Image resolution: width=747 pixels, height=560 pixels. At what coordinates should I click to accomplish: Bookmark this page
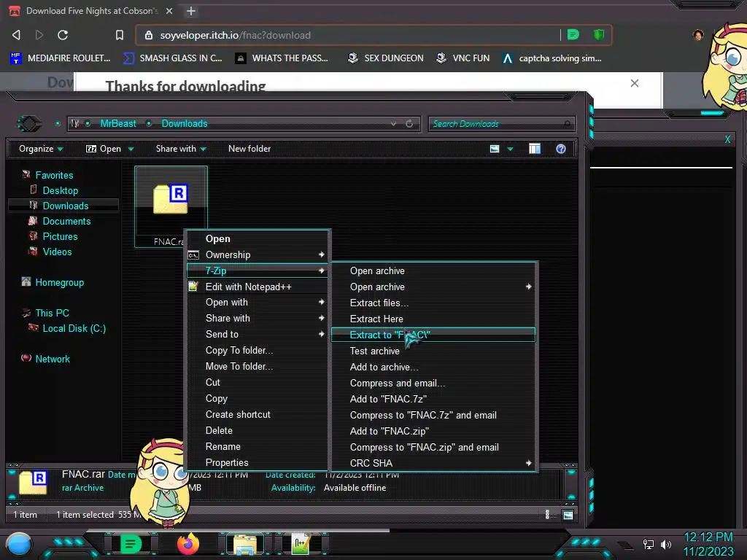(120, 35)
